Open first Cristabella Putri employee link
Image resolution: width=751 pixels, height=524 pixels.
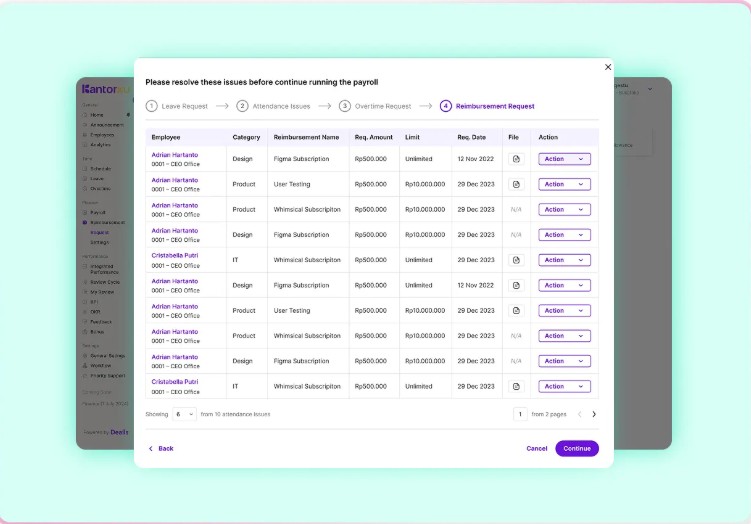175,256
